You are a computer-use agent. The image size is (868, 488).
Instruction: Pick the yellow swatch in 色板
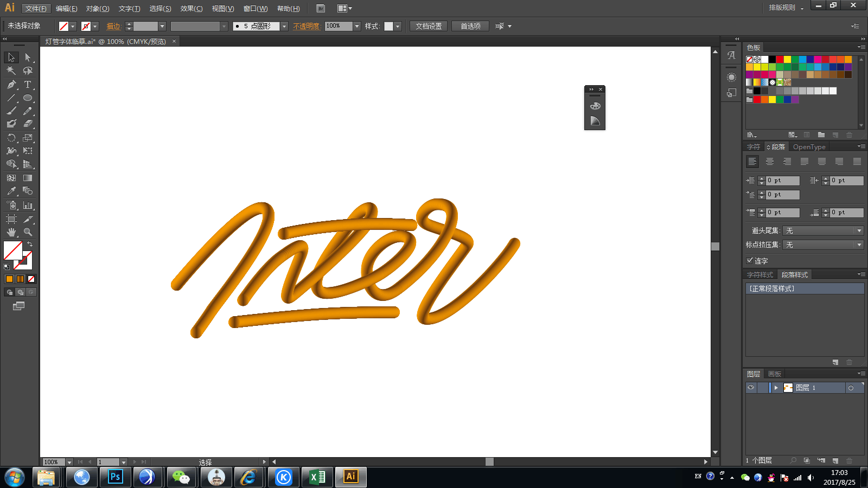coord(787,60)
